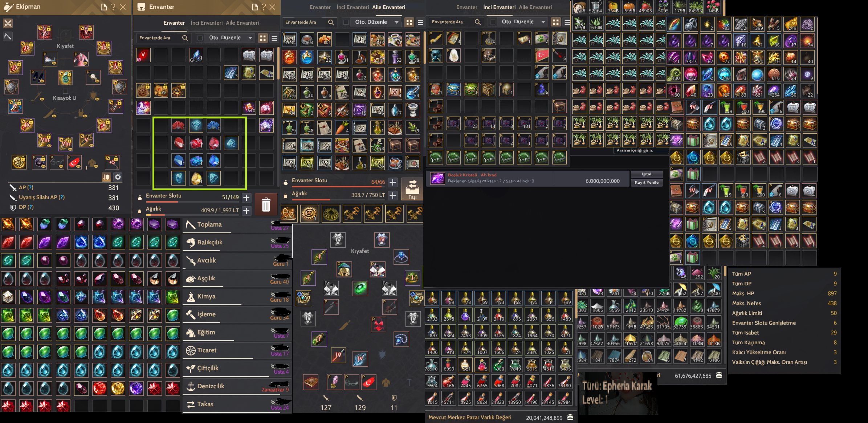Image resolution: width=868 pixels, height=423 pixels.
Task: Expand Envanter Slotu 64/66 with plus button
Action: click(x=393, y=182)
